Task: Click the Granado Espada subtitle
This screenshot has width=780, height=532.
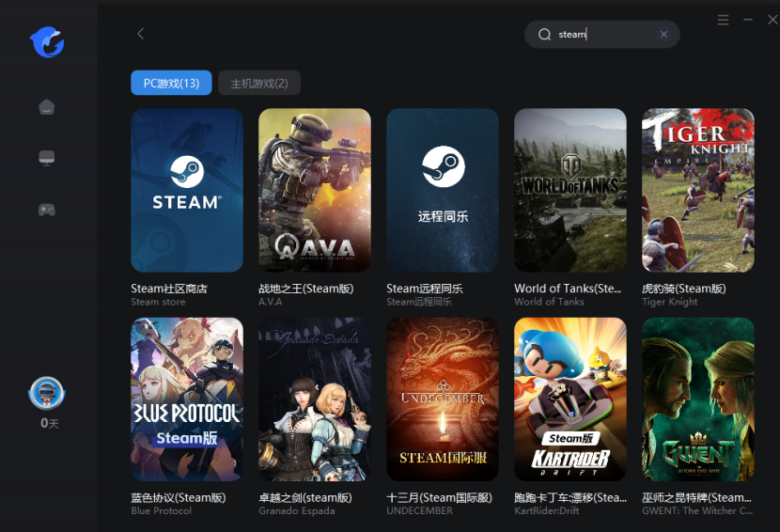Action: pos(296,511)
